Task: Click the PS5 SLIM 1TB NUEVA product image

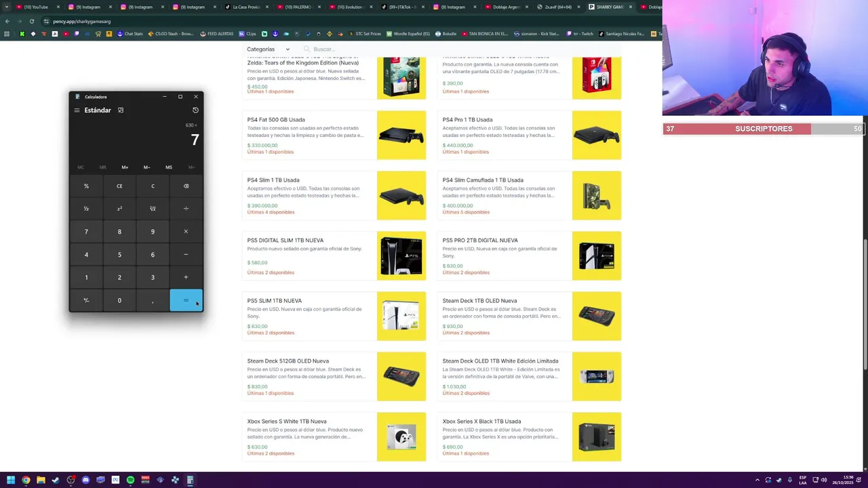Action: (x=401, y=317)
